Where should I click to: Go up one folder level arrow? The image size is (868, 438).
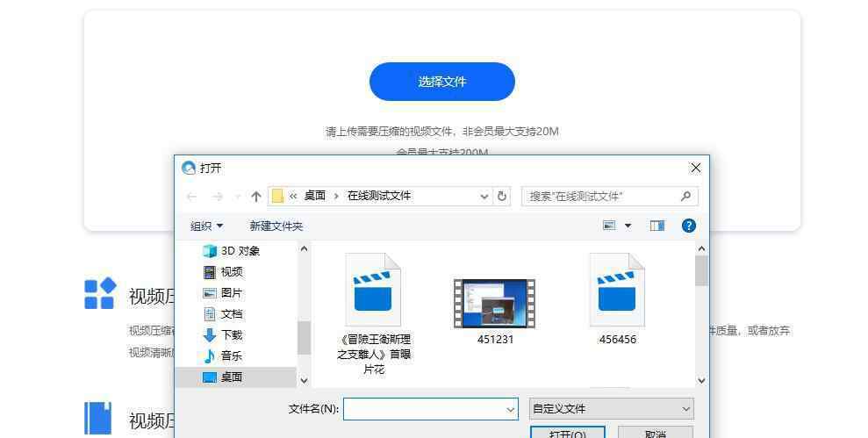tap(255, 197)
